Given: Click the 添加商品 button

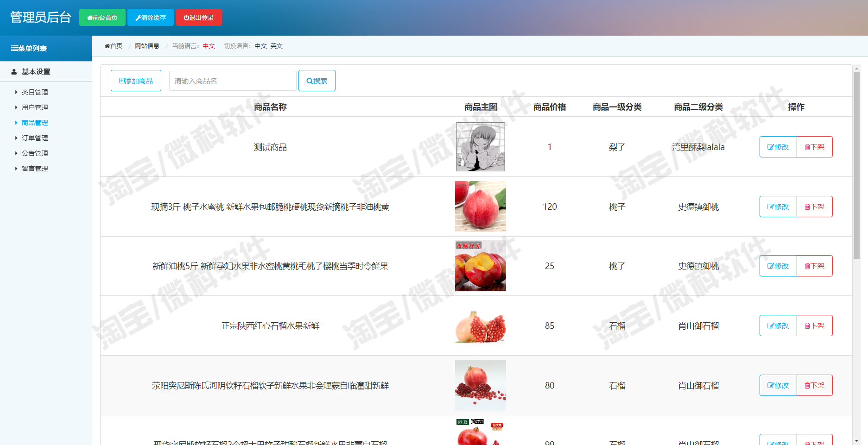Looking at the screenshot, I should tap(136, 81).
